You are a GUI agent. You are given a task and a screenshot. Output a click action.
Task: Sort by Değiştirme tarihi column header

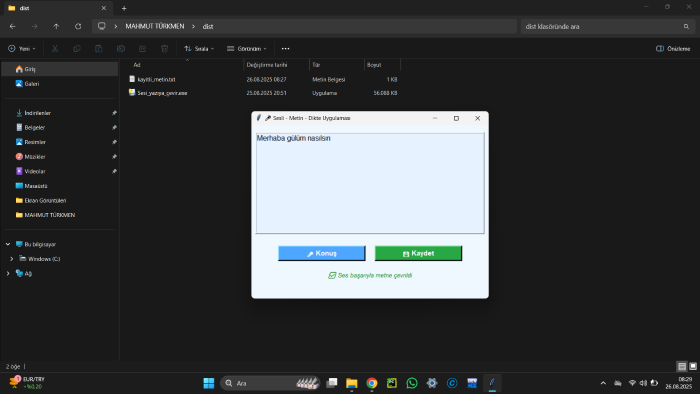click(x=276, y=65)
